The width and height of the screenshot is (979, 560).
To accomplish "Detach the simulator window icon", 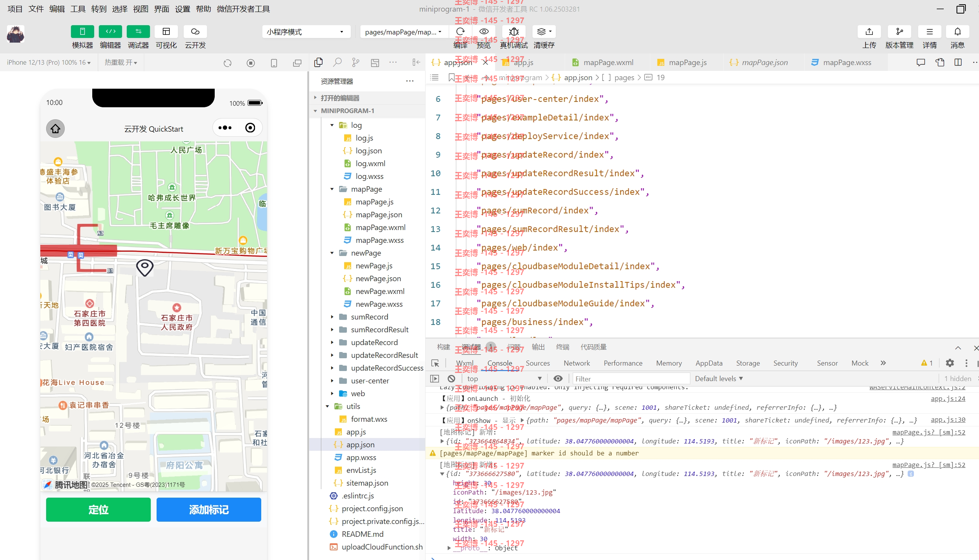I will tap(297, 63).
